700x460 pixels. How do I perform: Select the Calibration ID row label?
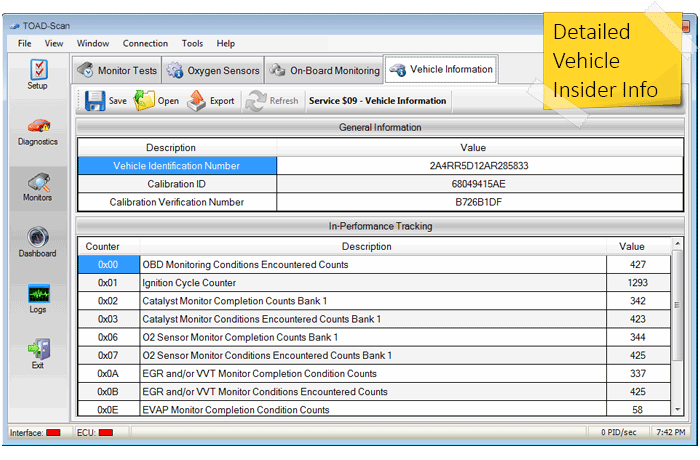click(x=177, y=184)
